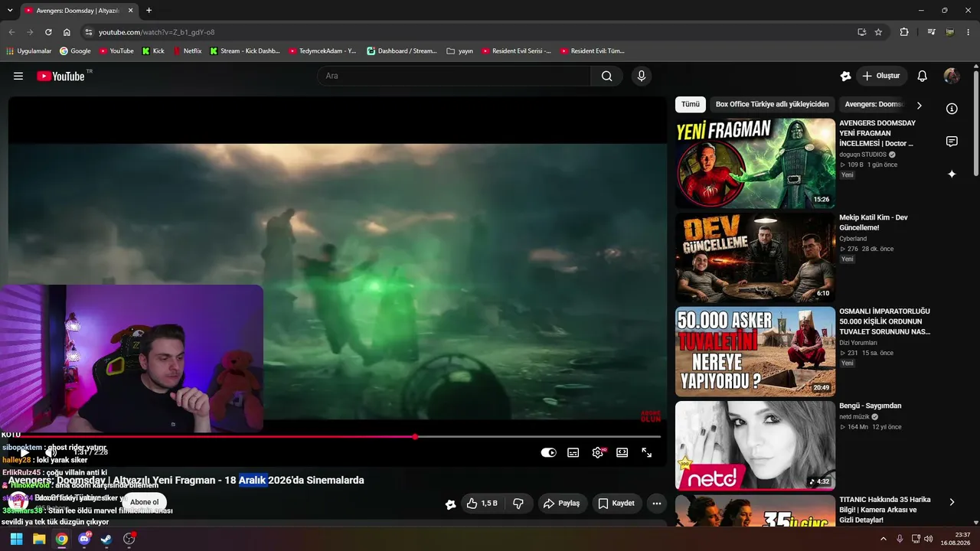980x551 pixels.
Task: Open Discord from the taskbar
Action: click(x=84, y=539)
